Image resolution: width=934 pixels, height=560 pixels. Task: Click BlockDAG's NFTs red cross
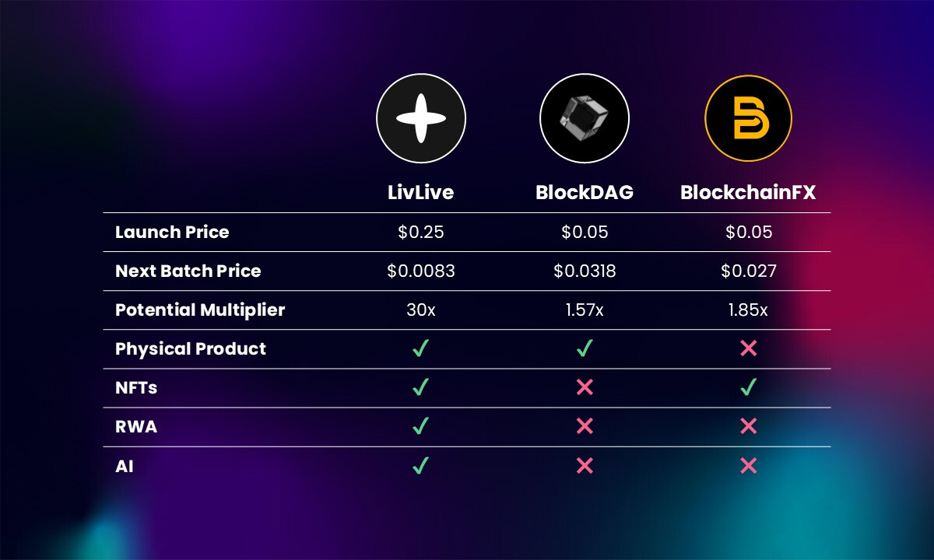click(x=585, y=387)
